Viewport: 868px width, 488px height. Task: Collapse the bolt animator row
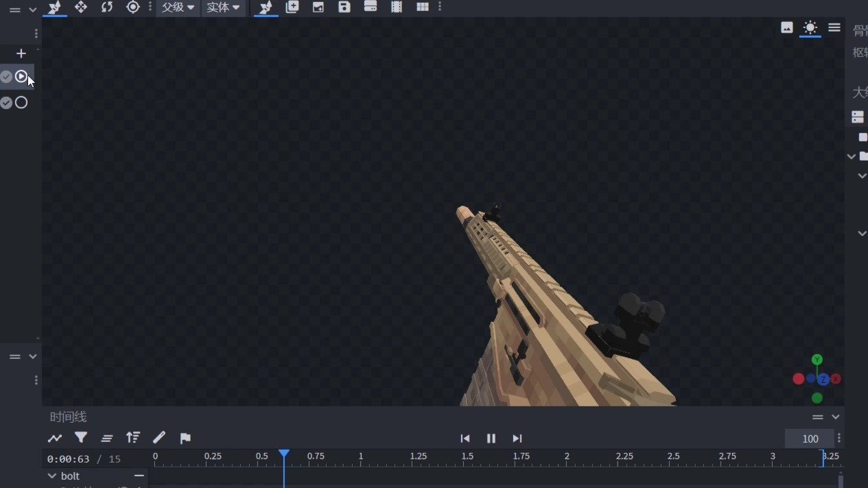coord(51,476)
